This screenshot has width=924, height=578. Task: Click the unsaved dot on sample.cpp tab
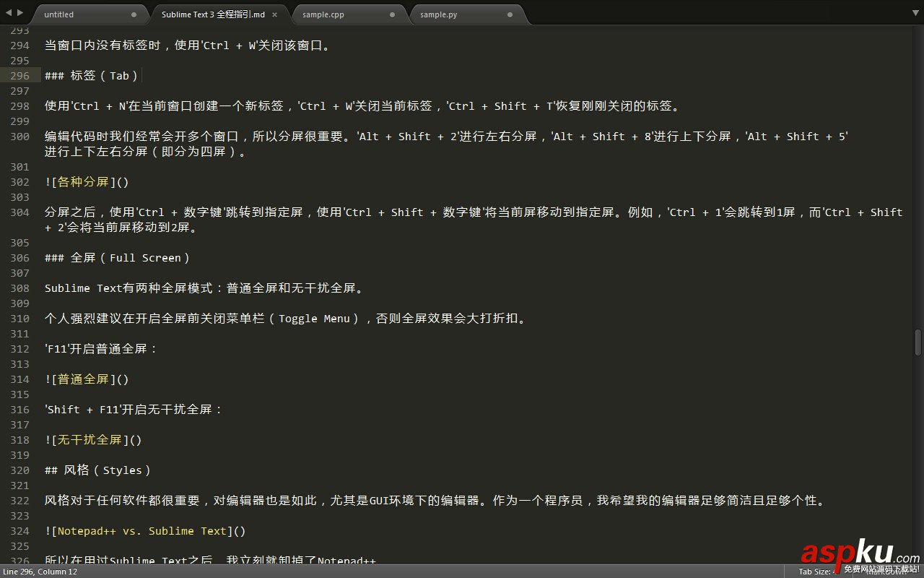tap(393, 14)
